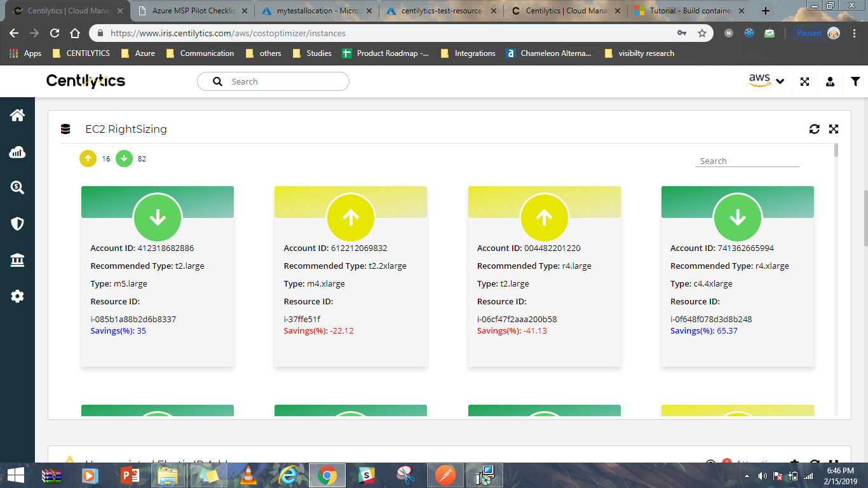Screen dimensions: 868x488
Task: Click the browser address bar URL
Action: click(228, 33)
